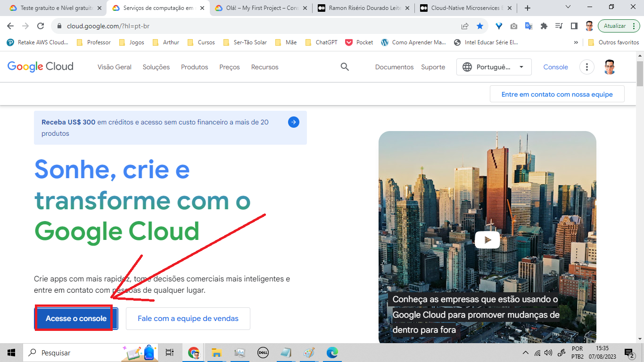Open the Visão Geral nav item
Screen dimensions: 644x362
[115, 67]
